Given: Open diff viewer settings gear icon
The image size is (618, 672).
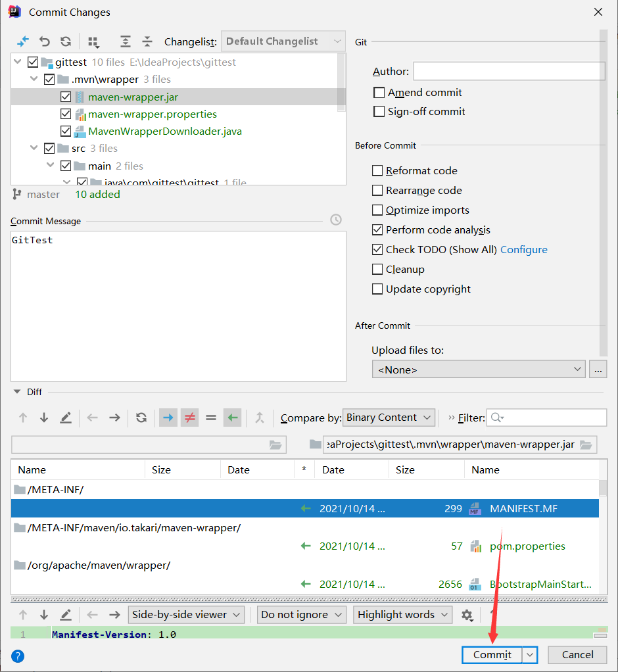Looking at the screenshot, I should [467, 615].
